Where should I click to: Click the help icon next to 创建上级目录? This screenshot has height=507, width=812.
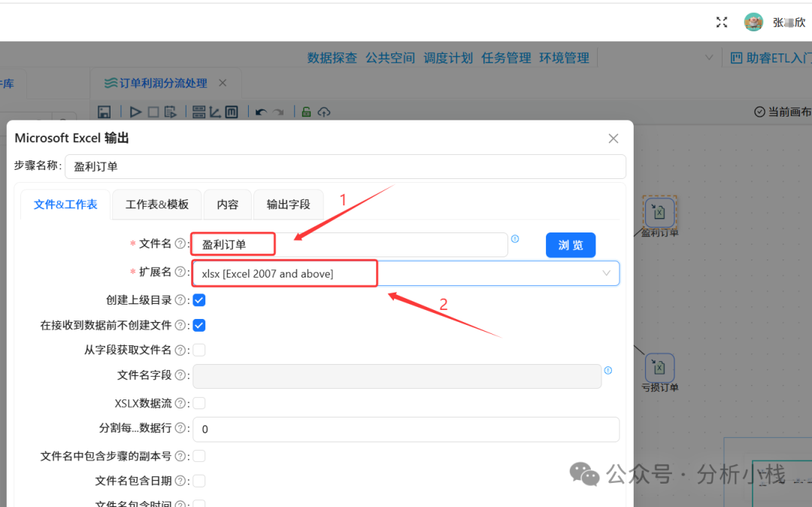pyautogui.click(x=180, y=300)
